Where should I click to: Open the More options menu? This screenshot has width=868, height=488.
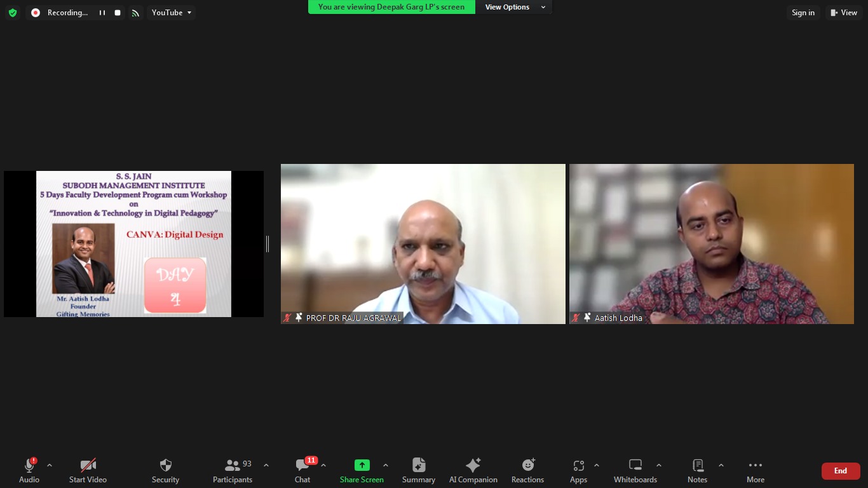[x=755, y=470]
